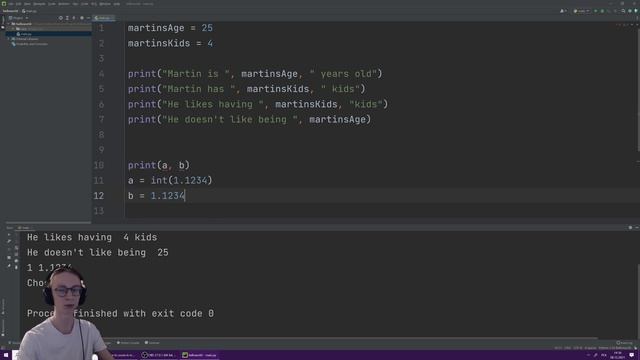
Task: Expand the venv folder
Action: pos(13,29)
